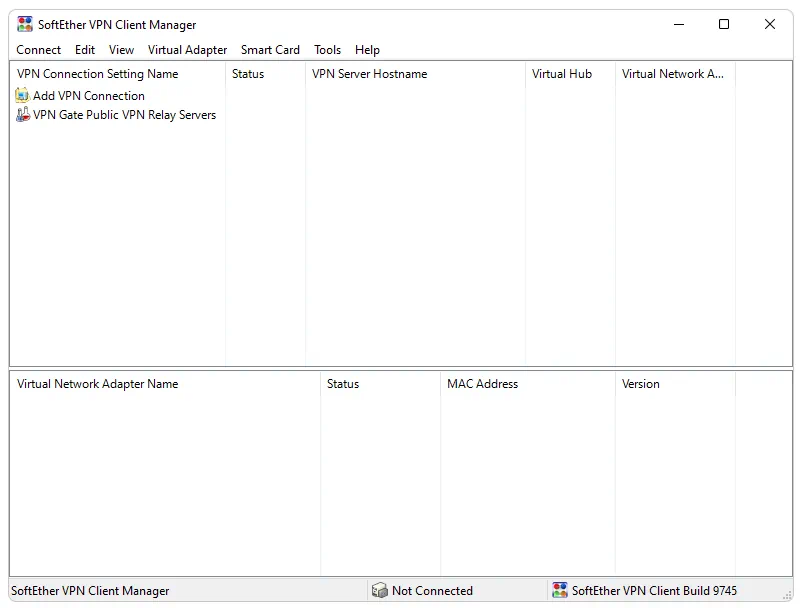Sort by the VPN Connection Setting Name column
This screenshot has width=800, height=608.
point(97,73)
